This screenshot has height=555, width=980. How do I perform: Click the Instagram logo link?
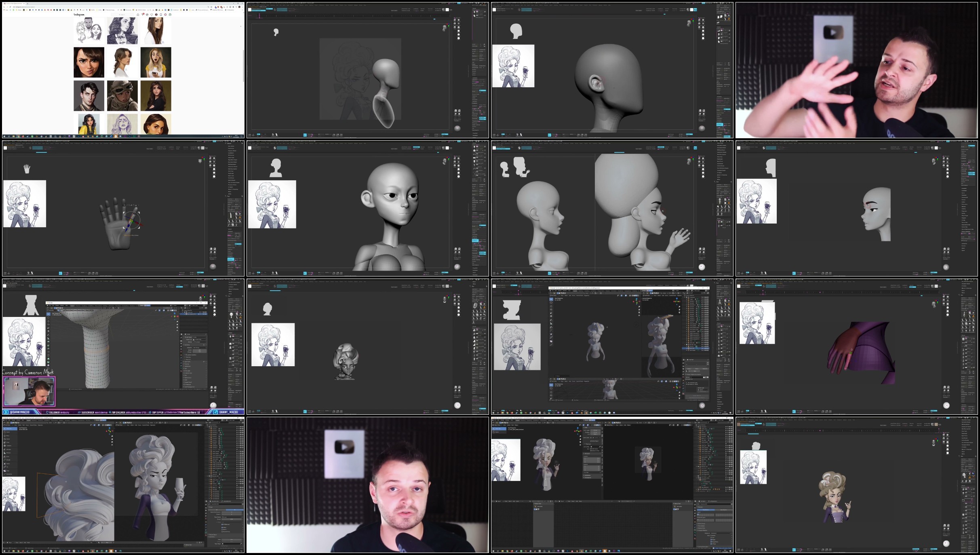click(79, 15)
